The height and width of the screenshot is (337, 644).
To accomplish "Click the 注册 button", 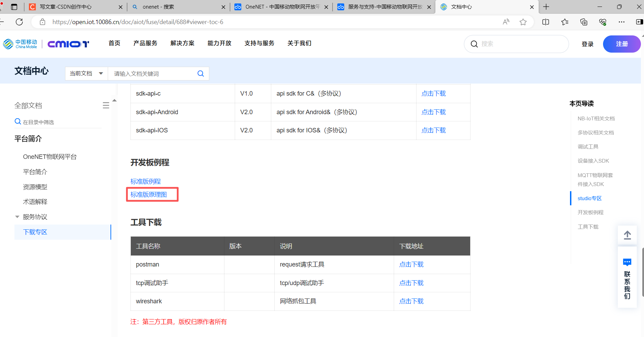I will (x=622, y=44).
